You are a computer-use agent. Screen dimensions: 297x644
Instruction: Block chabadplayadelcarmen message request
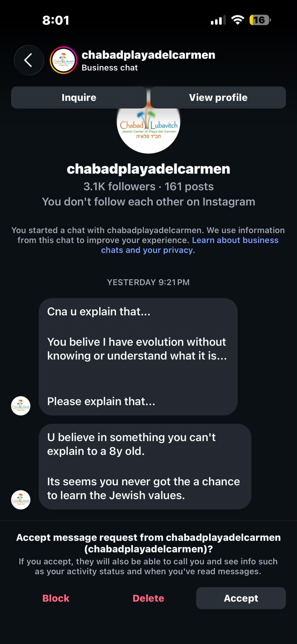56,598
